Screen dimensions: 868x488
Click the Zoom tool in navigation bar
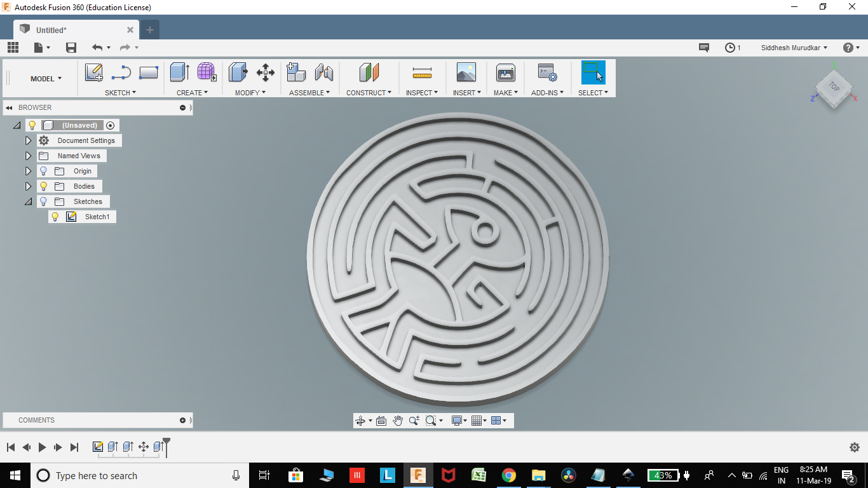click(414, 420)
